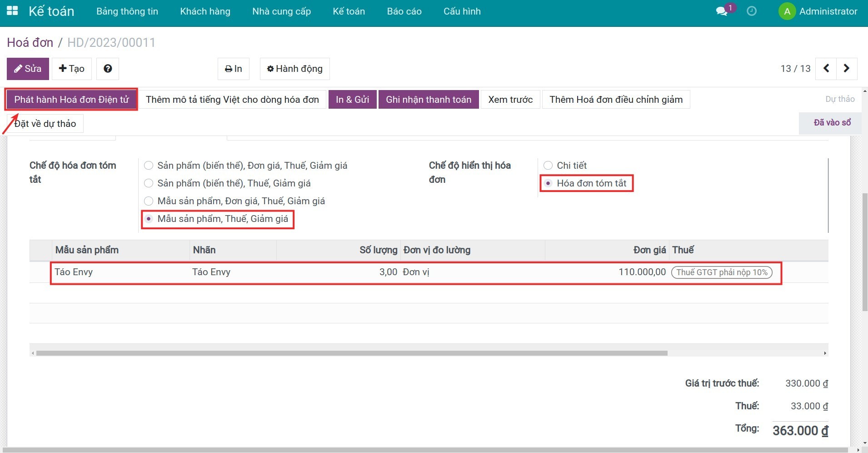Open the chat messages notification icon

722,11
